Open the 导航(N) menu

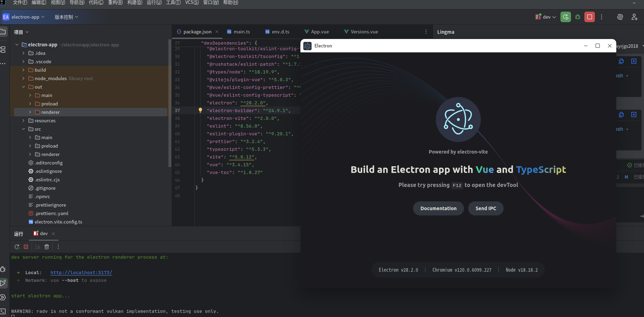pyautogui.click(x=77, y=2)
